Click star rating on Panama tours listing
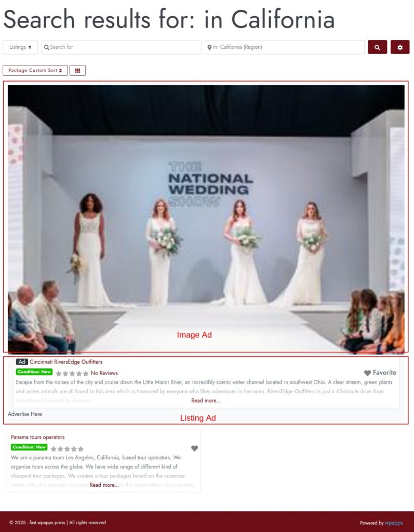This screenshot has height=532, width=414. (66, 448)
